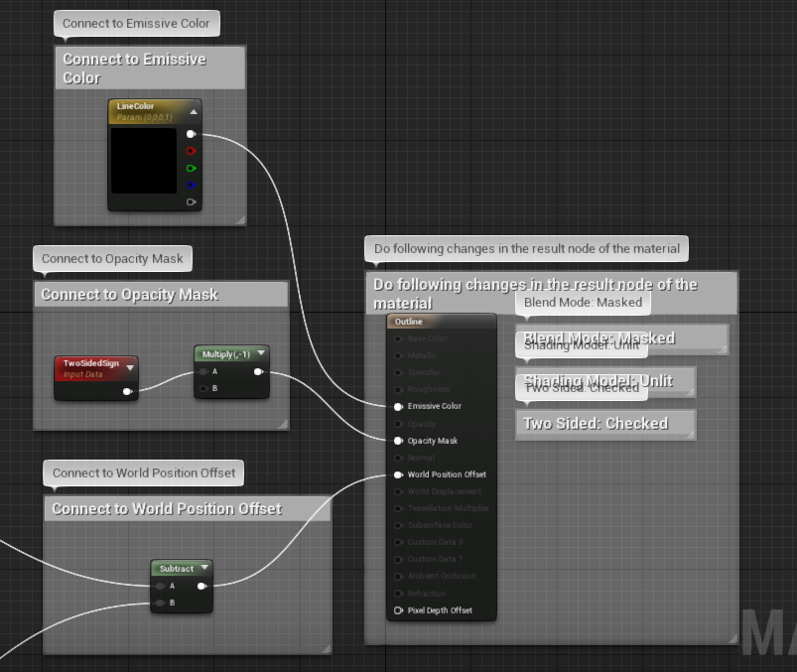Click the World Position Offset input pin
The height and width of the screenshot is (672, 797).
[x=399, y=474]
